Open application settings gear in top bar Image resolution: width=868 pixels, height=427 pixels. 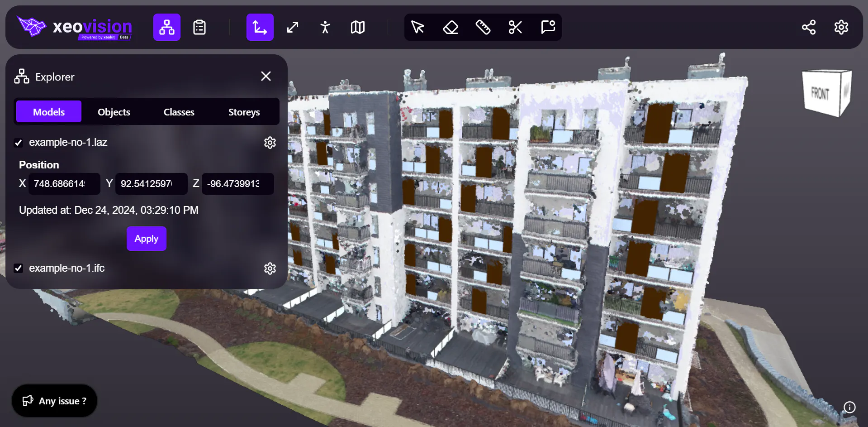841,27
